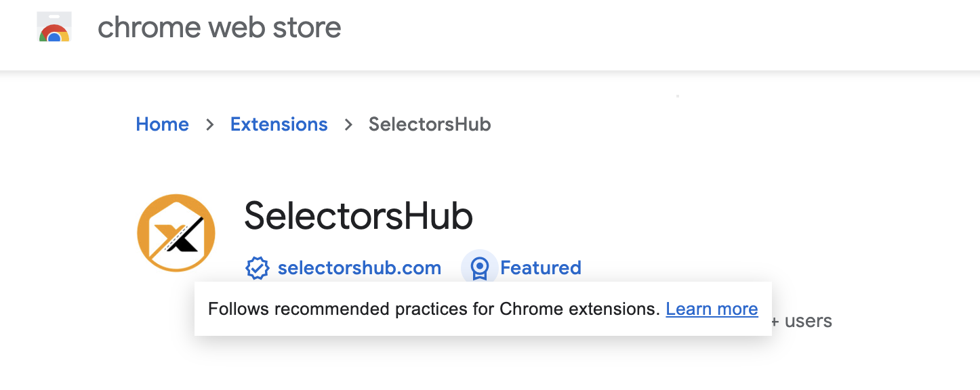Click the SelectorsHub extension name heading
980x390 pixels.
pyautogui.click(x=359, y=216)
